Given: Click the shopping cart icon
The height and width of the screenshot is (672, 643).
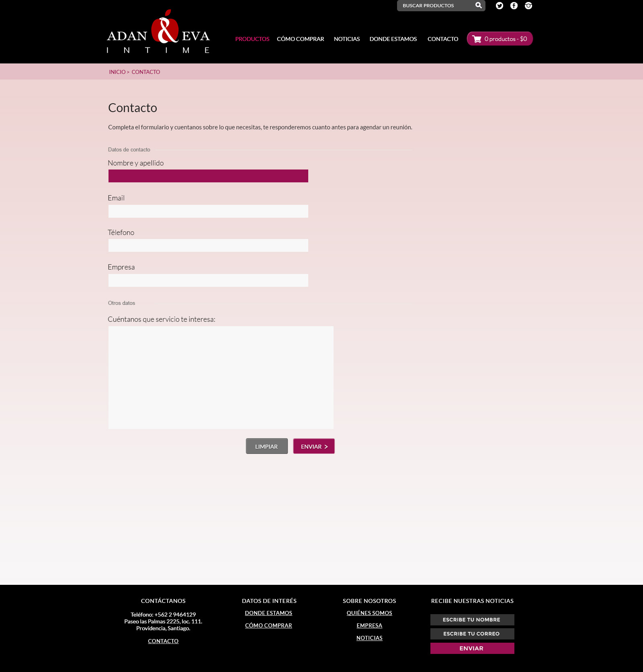Looking at the screenshot, I should [477, 39].
